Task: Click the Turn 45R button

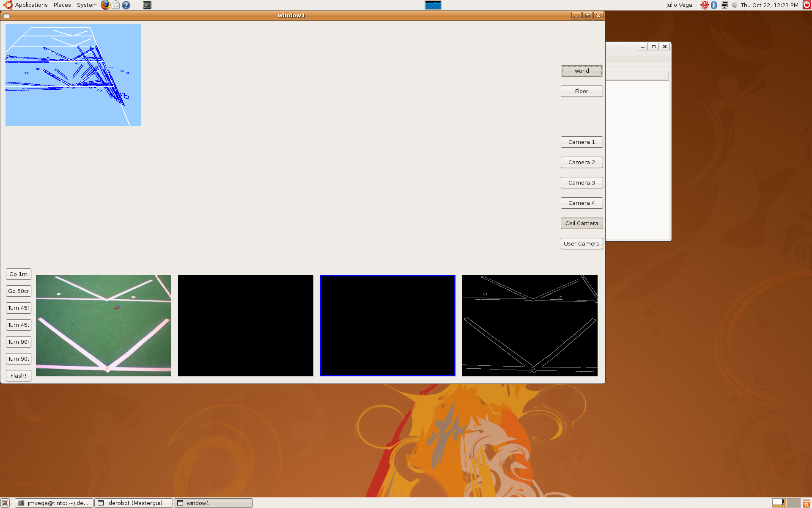Action: [19, 308]
